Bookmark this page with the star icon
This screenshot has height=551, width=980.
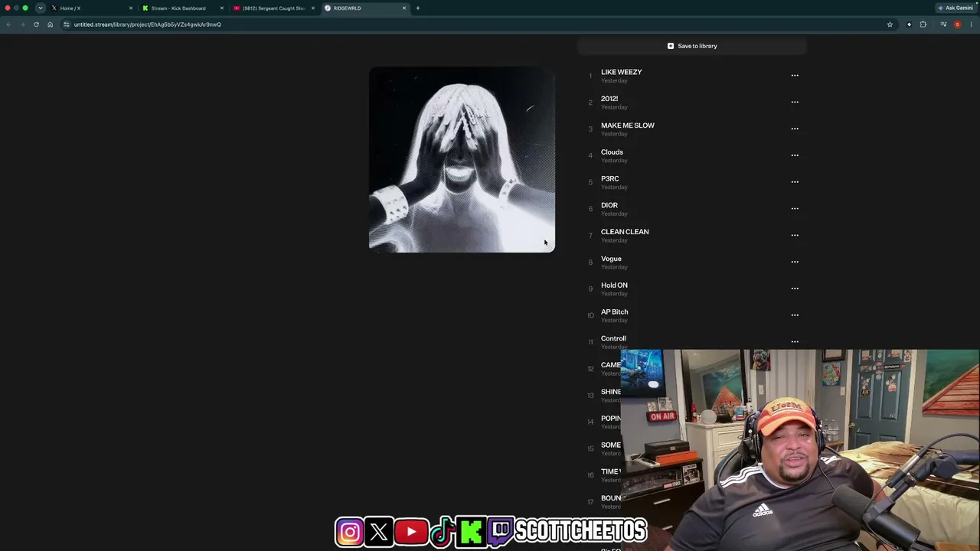point(890,24)
